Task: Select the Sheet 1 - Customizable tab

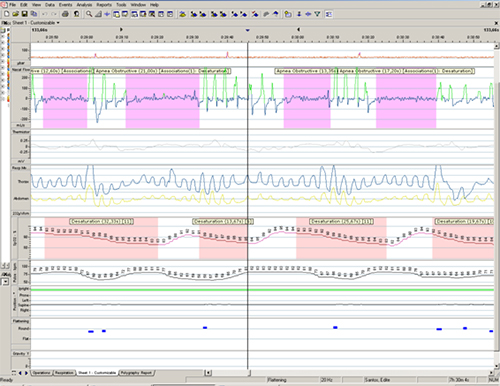Action: point(97,373)
